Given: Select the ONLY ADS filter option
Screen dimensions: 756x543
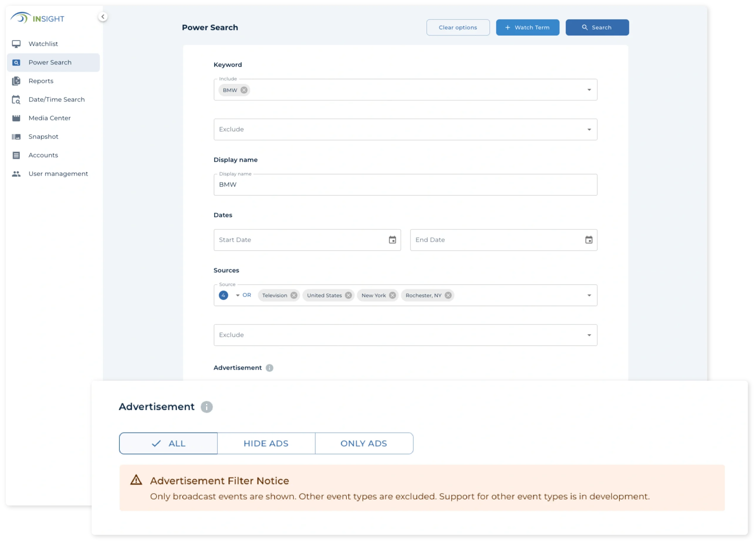Looking at the screenshot, I should coord(364,443).
